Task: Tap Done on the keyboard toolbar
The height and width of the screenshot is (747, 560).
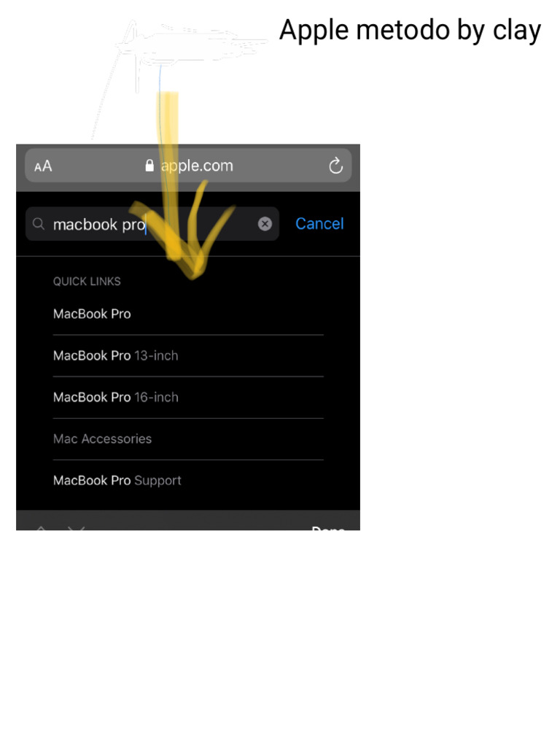Action: click(328, 528)
